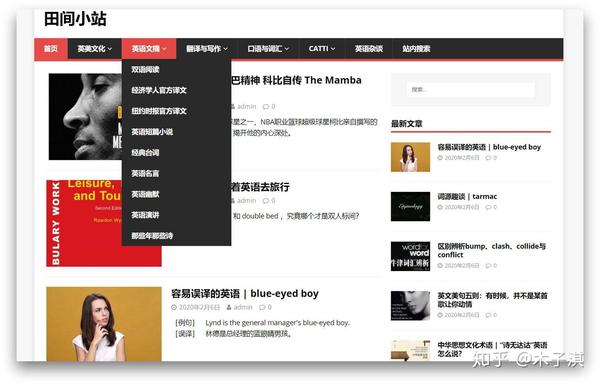Viewport: 600px width, 385px height.
Task: Open sidebar bump clash collide link
Action: 492,250
